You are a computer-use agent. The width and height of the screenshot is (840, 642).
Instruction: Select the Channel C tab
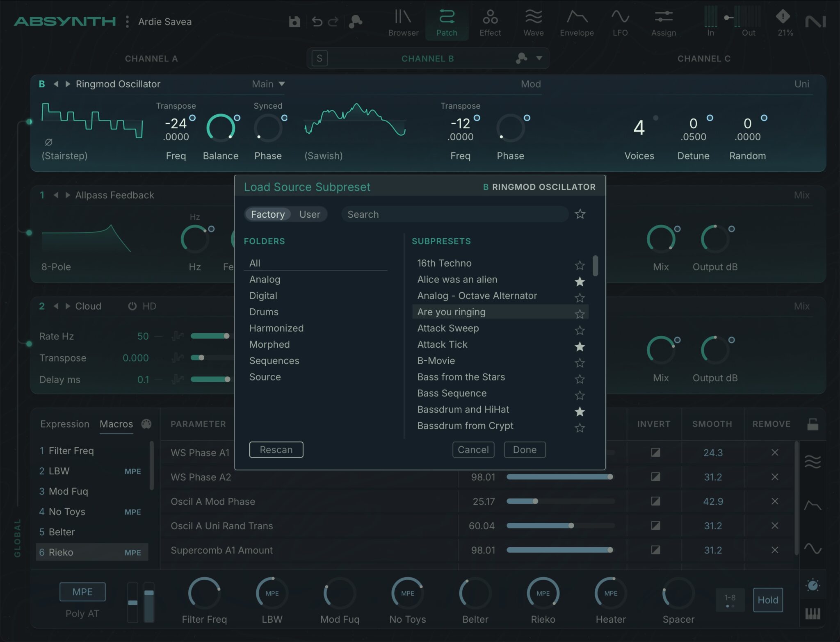click(704, 59)
